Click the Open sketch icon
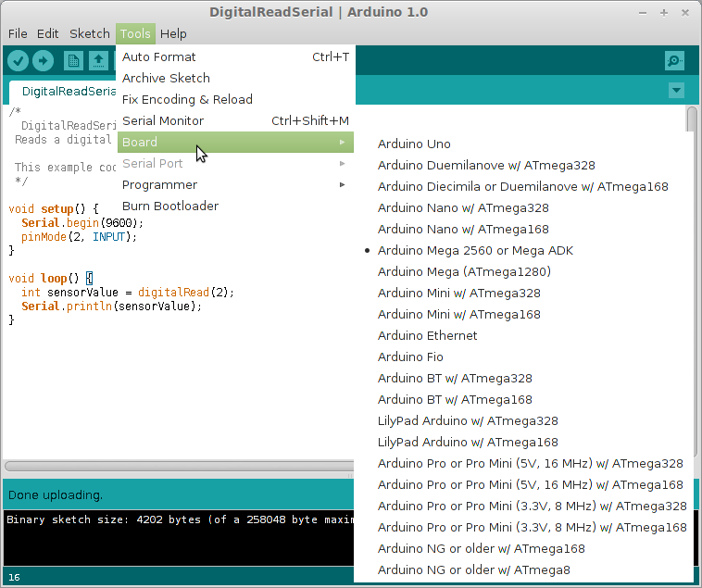Viewport: 702px width, 588px height. pyautogui.click(x=98, y=61)
